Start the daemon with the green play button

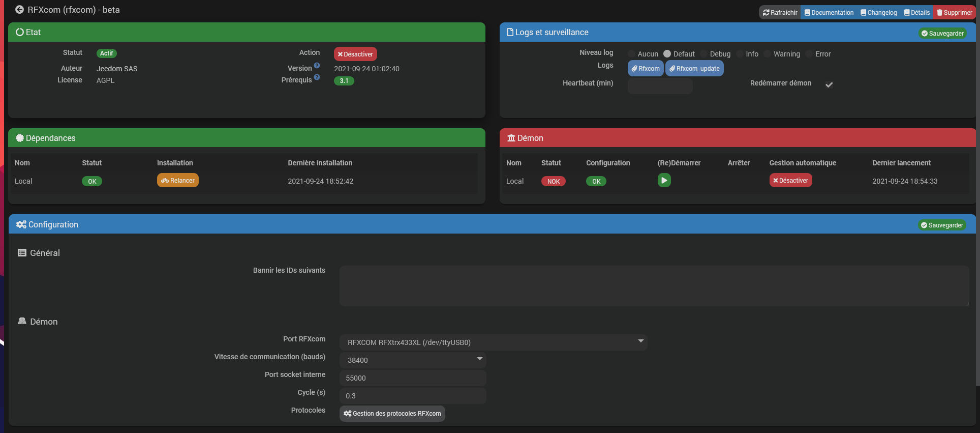[664, 181]
